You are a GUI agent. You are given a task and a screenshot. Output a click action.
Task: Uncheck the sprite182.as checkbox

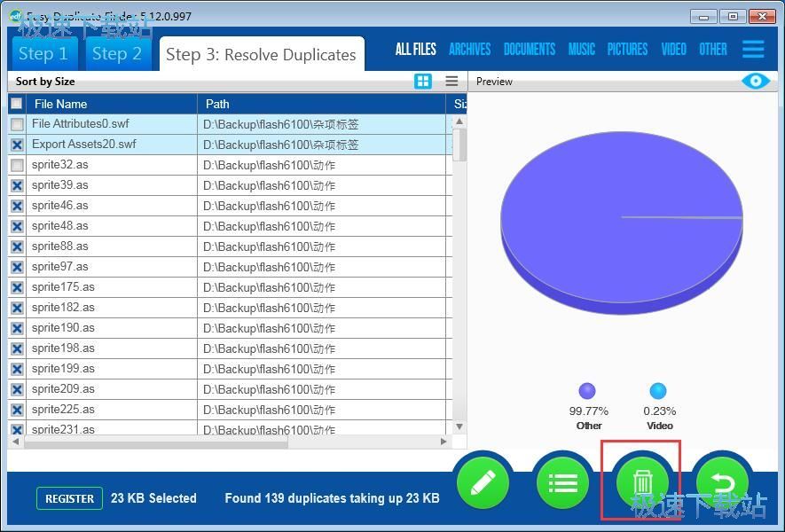[17, 308]
